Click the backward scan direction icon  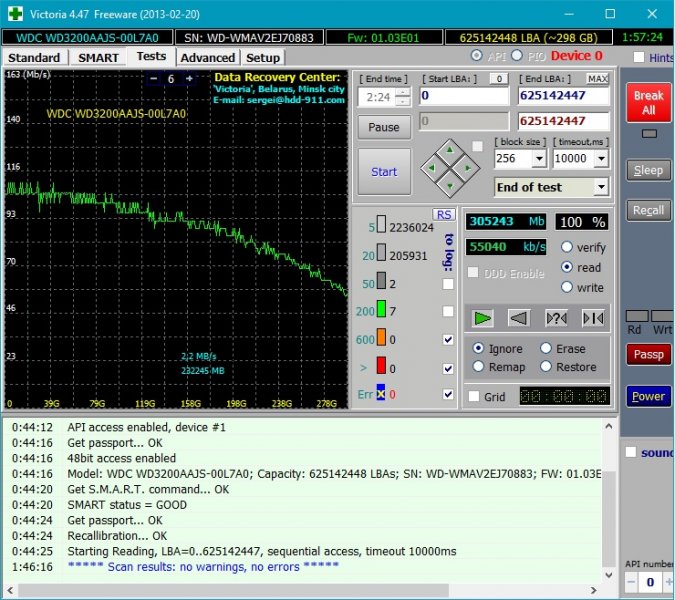519,318
